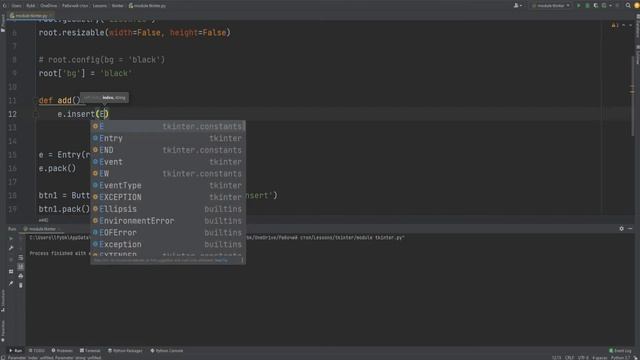Click the tool windows quick access icon bottom-left
Viewport: 640px width, 360px height.
[x=3, y=358]
